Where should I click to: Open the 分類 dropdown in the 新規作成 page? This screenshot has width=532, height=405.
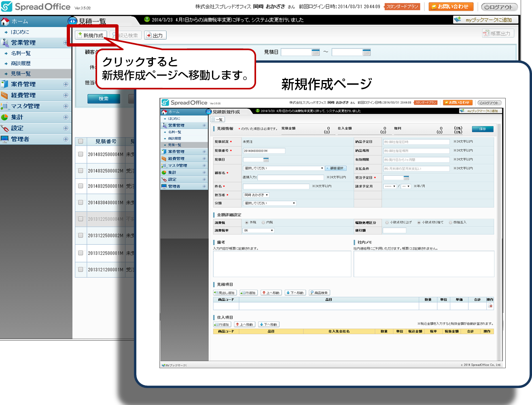point(270,203)
